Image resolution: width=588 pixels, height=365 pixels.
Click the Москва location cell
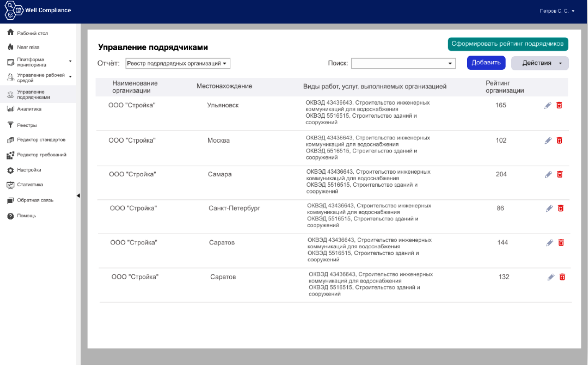218,141
